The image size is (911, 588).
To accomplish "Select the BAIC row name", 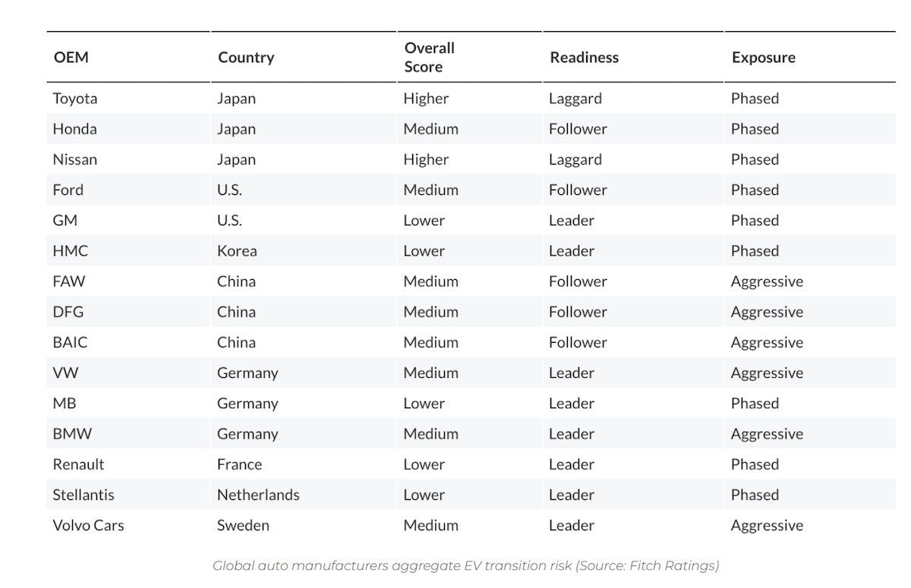I will (70, 342).
